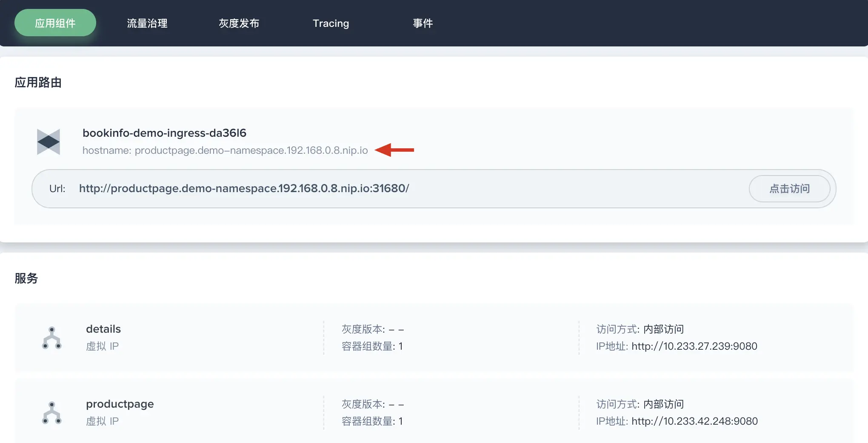868x443 pixels.
Task: Select route name bookinfo-demo-ingress-da36l6
Action: [x=164, y=133]
